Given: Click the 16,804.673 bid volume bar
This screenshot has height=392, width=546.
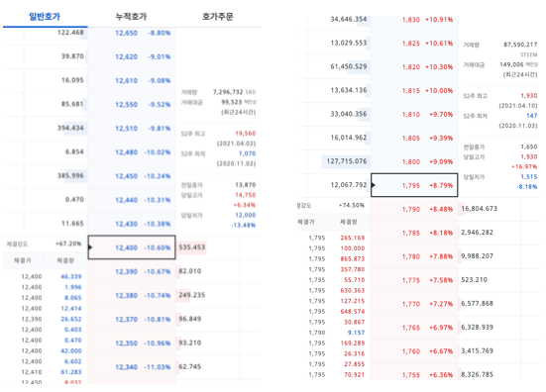Looking at the screenshot, I should [479, 209].
